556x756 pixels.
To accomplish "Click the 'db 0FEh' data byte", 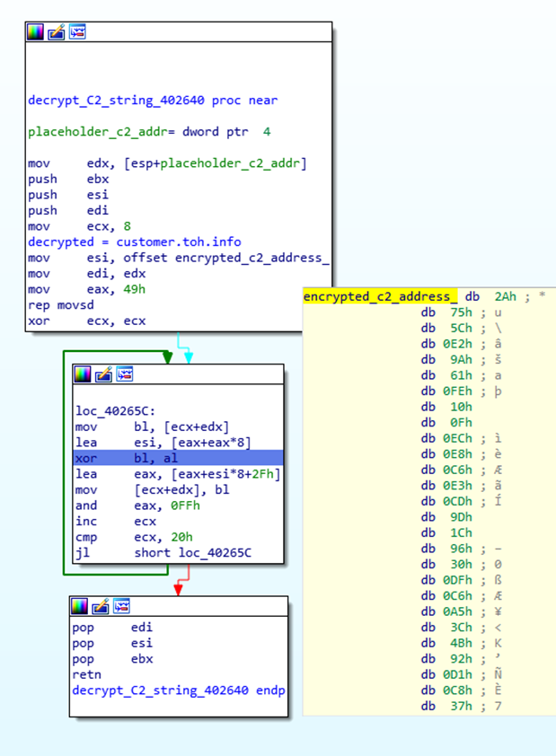I will 461,391.
